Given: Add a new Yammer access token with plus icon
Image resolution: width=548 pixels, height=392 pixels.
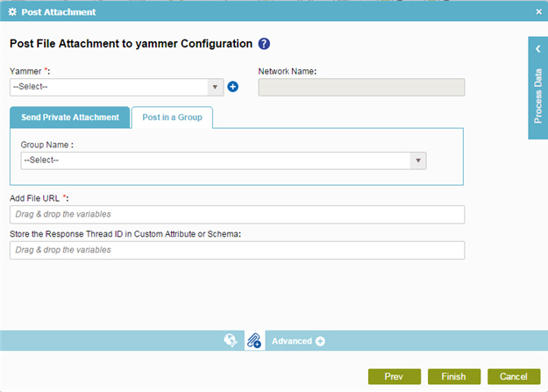Looking at the screenshot, I should tap(232, 87).
